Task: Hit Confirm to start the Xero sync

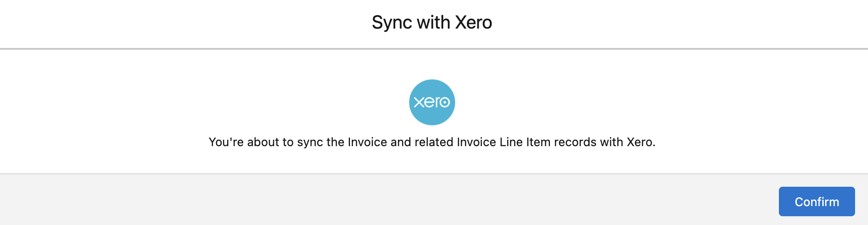Action: [816, 201]
